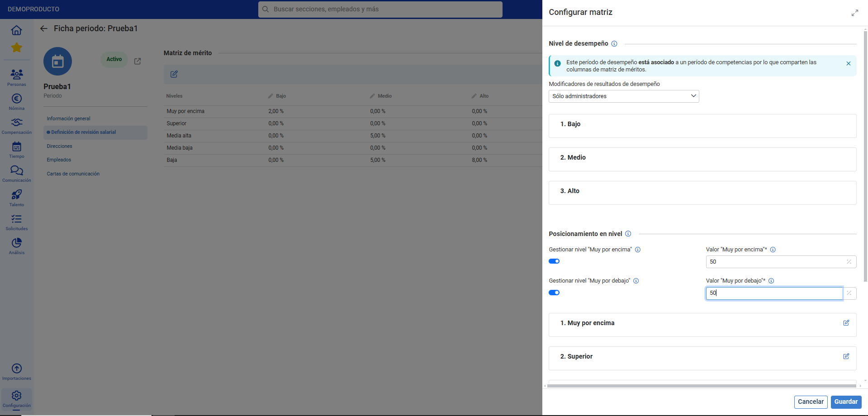Open Configuración gear icon
The width and height of the screenshot is (868, 416).
pos(17,396)
